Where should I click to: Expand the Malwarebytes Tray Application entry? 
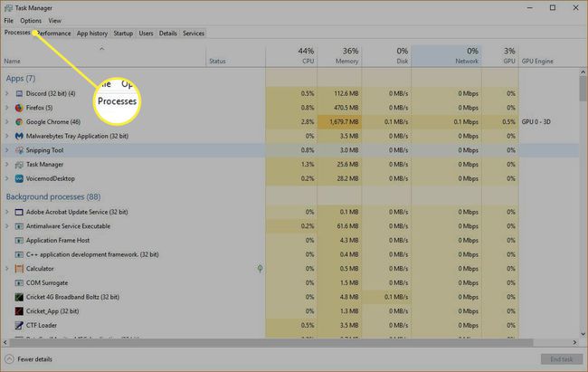(6, 137)
